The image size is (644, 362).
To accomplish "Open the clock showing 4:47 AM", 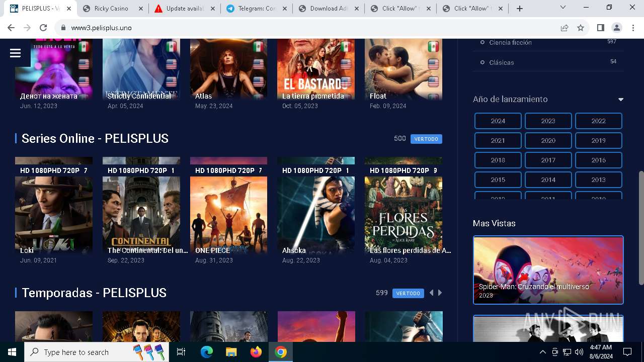I will [600, 352].
